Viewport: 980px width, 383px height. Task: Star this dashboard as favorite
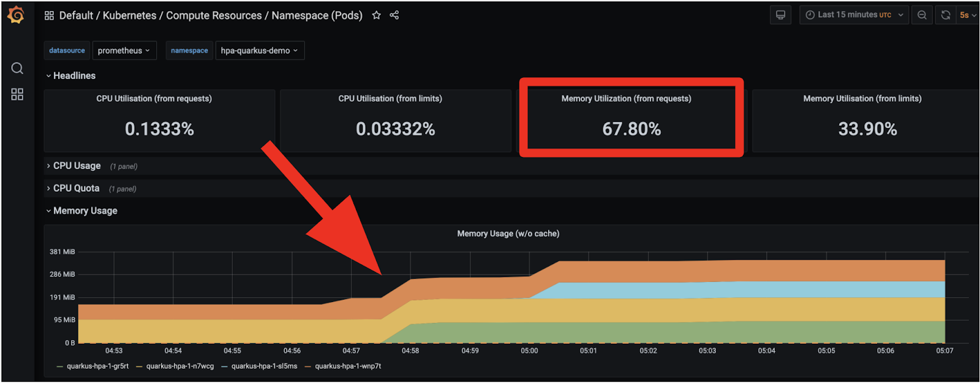376,15
